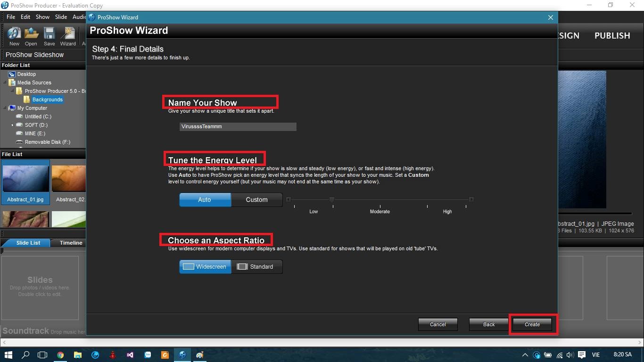This screenshot has width=644, height=362.
Task: Open Task View from taskbar
Action: 42,355
